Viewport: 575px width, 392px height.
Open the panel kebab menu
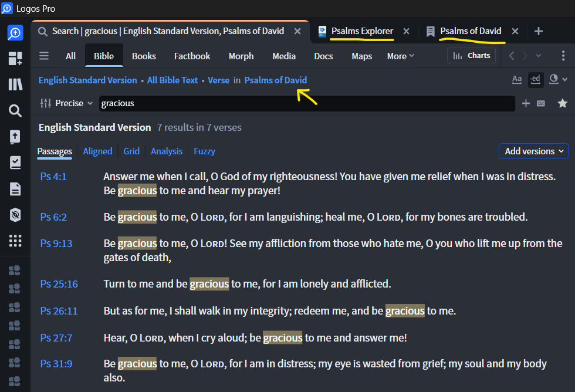coord(563,56)
